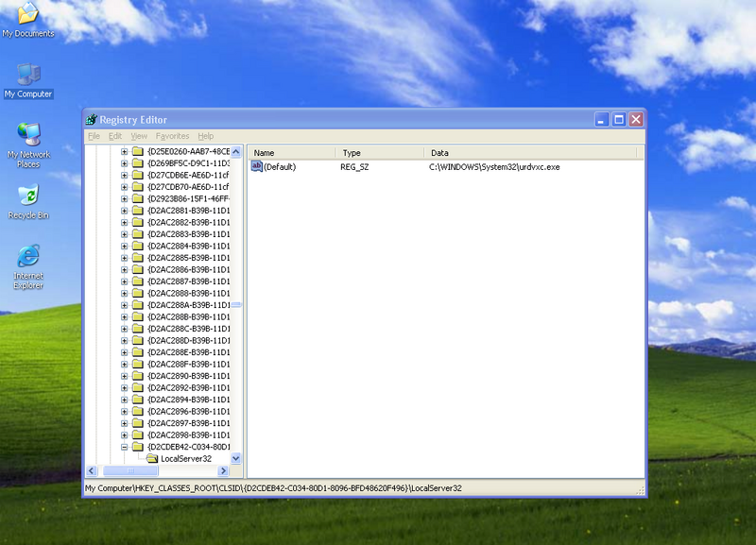The height and width of the screenshot is (545, 756).
Task: Click the LocalServer32 open folder icon
Action: 152,458
